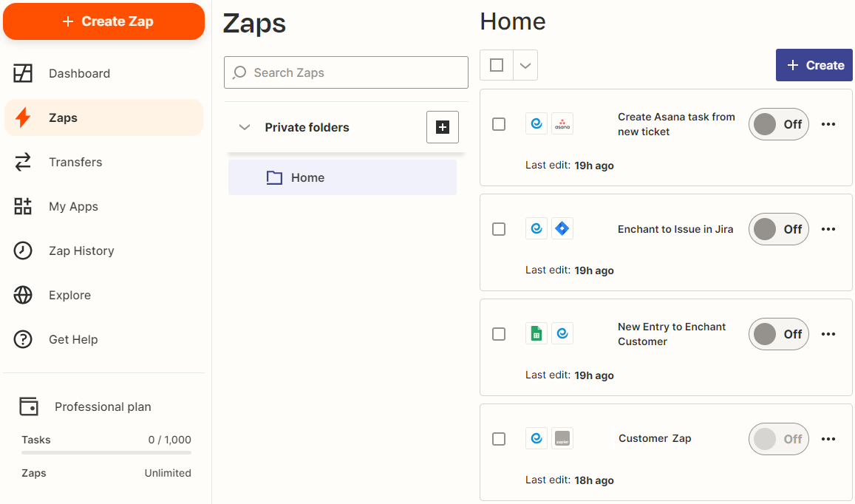The image size is (855, 504).
Task: Open three-dot menu for Create Asana task Zap
Action: pyautogui.click(x=828, y=124)
